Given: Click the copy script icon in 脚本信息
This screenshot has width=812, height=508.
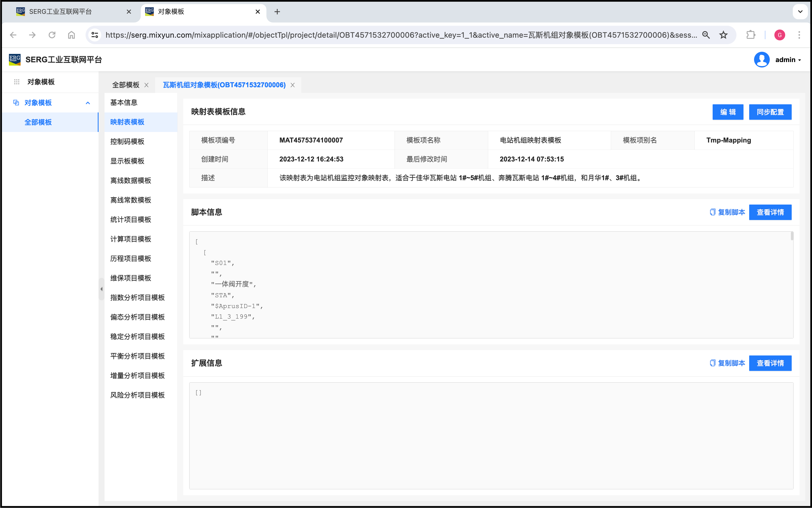Looking at the screenshot, I should tap(712, 212).
